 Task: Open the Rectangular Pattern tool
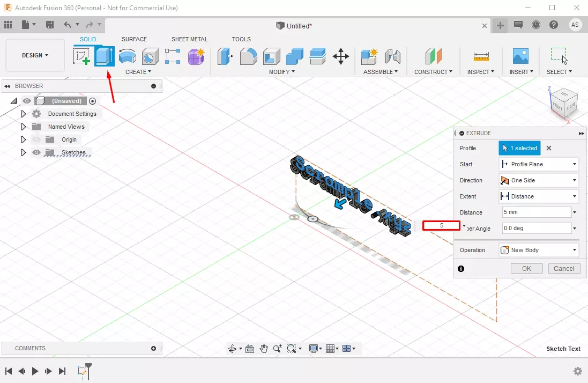coord(173,56)
